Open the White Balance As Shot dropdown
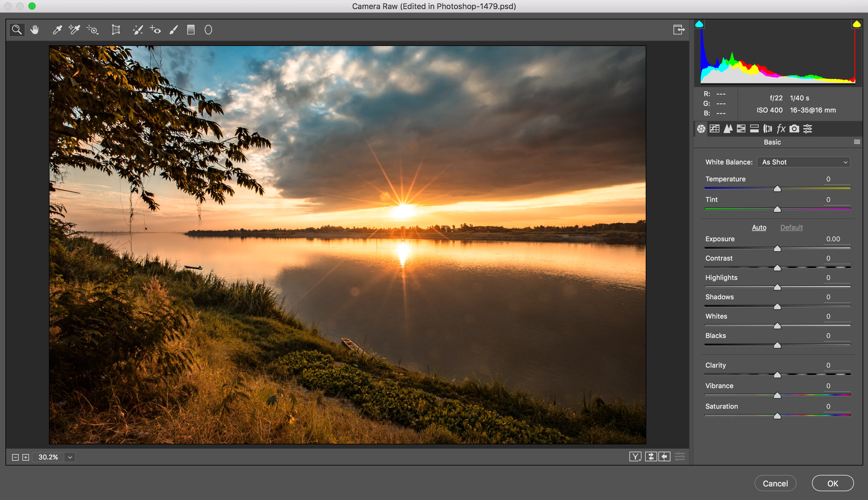 (x=803, y=162)
